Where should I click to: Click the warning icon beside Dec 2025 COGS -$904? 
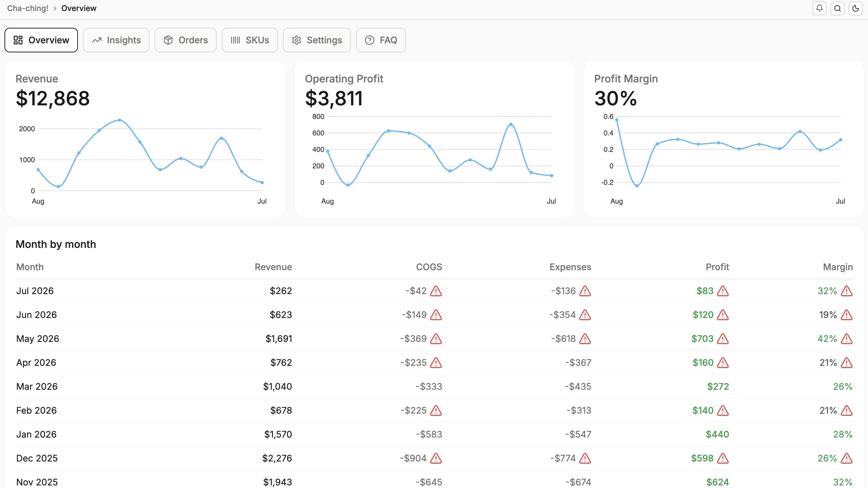(436, 458)
